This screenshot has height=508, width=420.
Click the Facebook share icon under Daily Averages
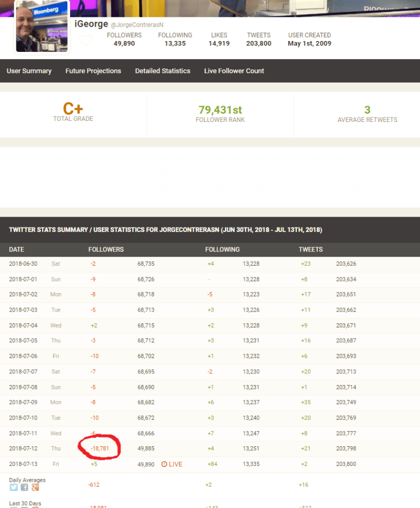(x=25, y=488)
